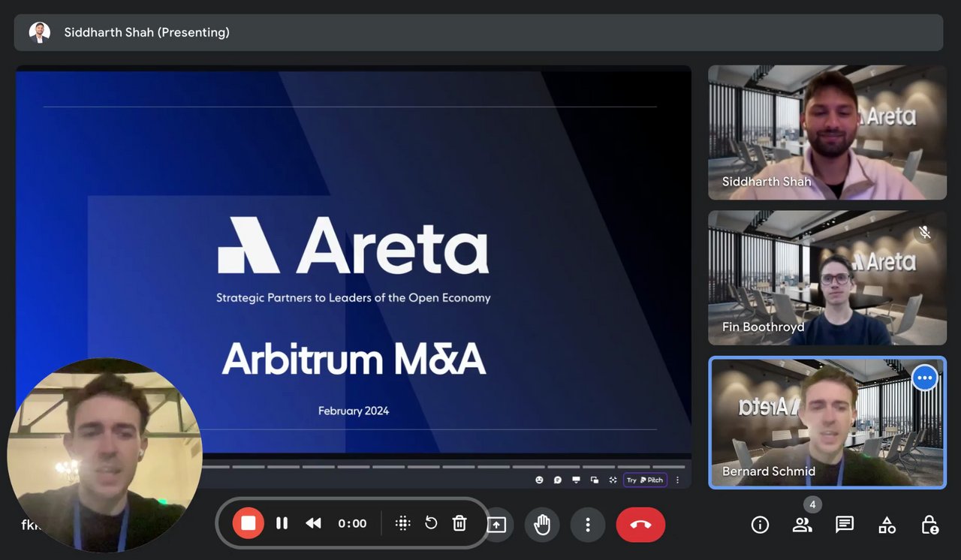
Task: Click the slide tagline 'Strategic Partners to Leaders of the Open Economy'
Action: 354,297
